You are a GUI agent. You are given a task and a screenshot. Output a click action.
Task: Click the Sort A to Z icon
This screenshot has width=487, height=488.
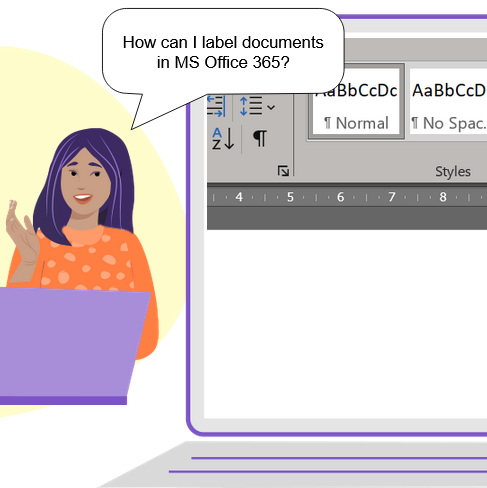223,138
